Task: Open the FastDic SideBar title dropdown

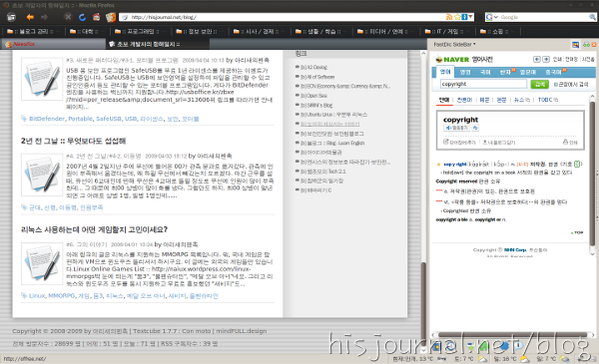Action: [454, 44]
